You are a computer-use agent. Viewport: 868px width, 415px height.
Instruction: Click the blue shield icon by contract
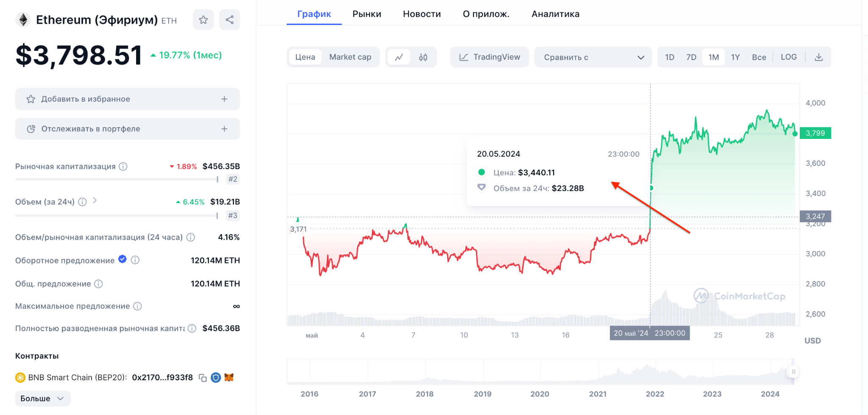216,377
